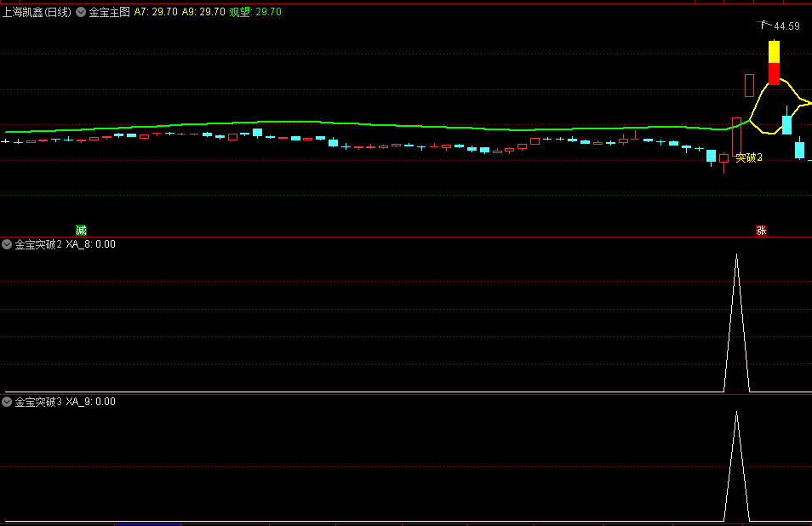Click the 金宝突破3 indicator name

click(38, 402)
